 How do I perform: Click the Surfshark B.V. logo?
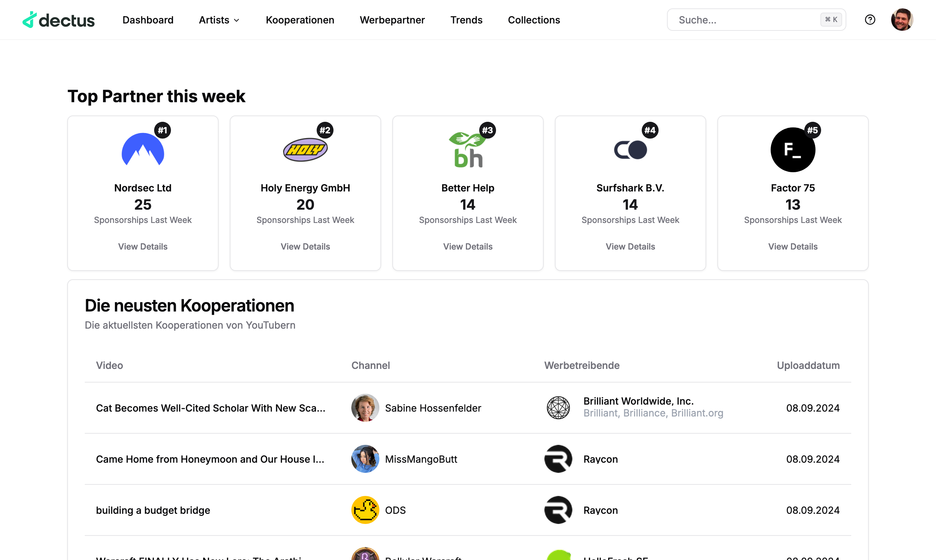click(x=630, y=149)
